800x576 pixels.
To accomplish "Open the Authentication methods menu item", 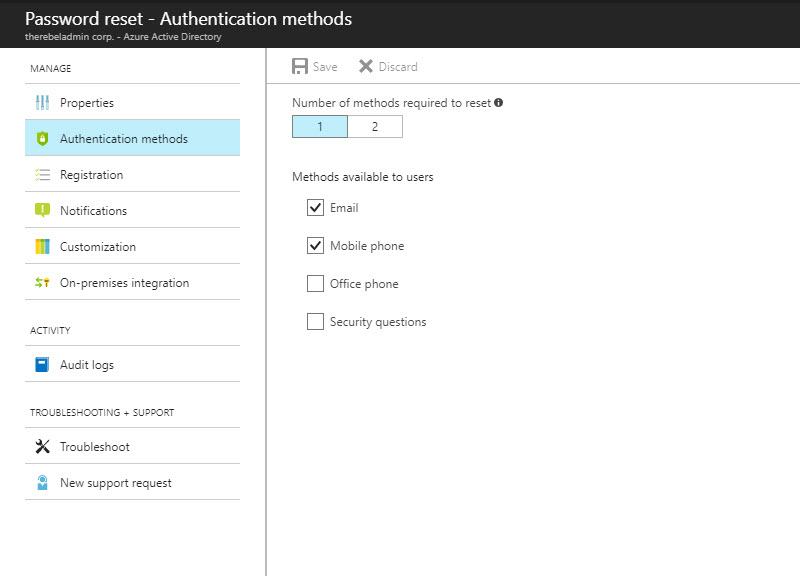I will coord(133,138).
